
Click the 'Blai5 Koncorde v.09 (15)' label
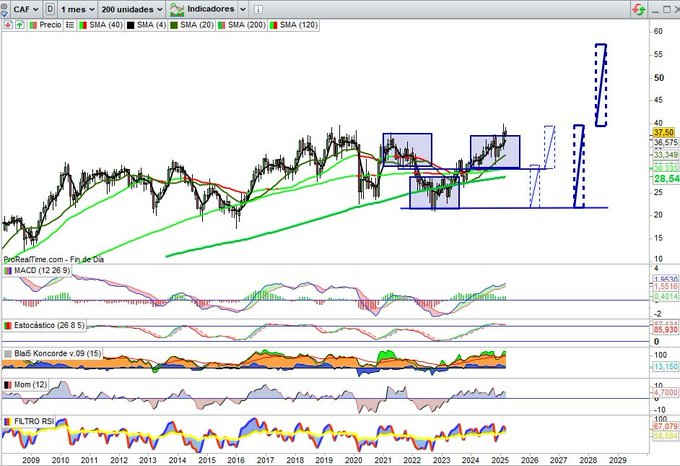(x=57, y=354)
